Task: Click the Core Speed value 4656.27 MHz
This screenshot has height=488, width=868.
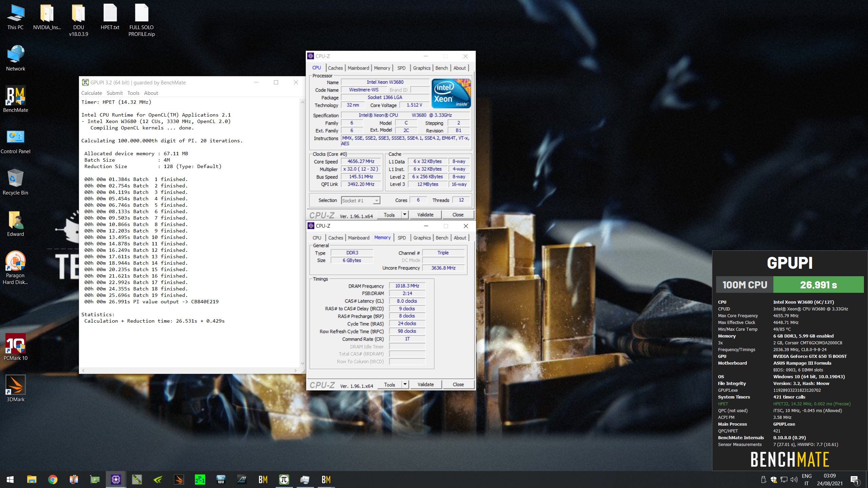Action: [361, 161]
